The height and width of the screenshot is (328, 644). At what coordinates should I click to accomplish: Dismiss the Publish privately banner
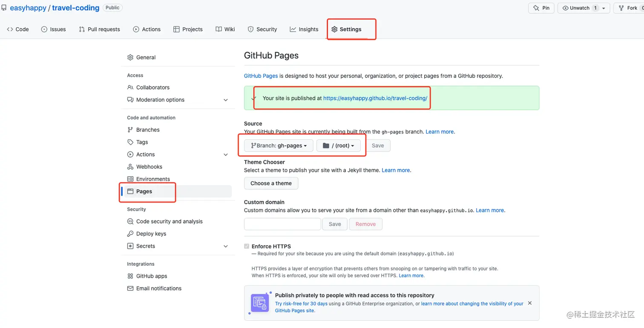530,303
